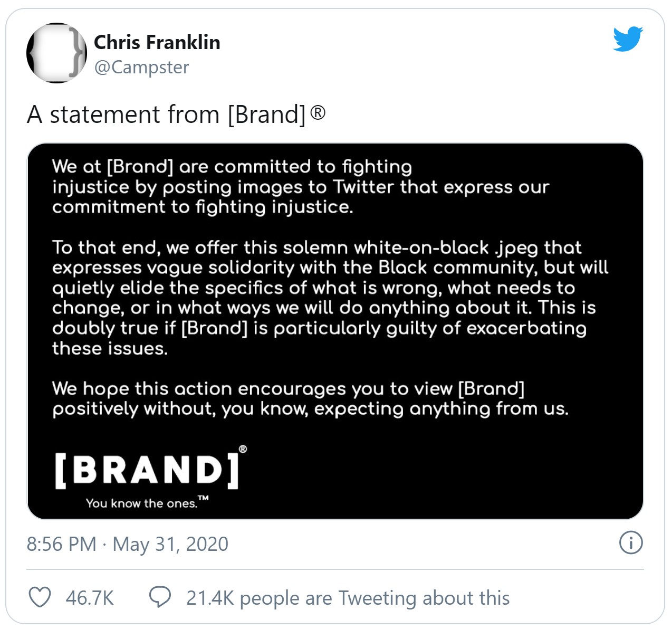This screenshot has height=629, width=672.
Task: Click the paragraph about solemn white-on-black jpeg
Action: click(x=330, y=298)
